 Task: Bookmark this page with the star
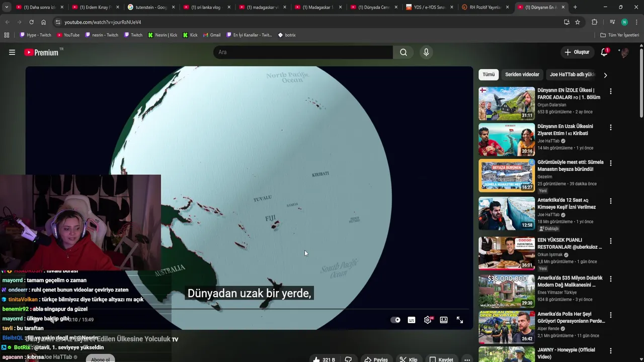pyautogui.click(x=578, y=22)
